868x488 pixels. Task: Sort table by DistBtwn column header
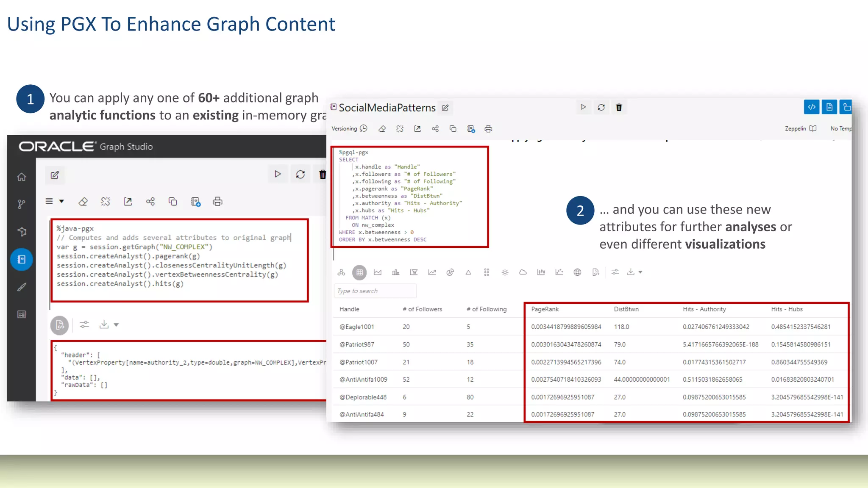pyautogui.click(x=626, y=309)
